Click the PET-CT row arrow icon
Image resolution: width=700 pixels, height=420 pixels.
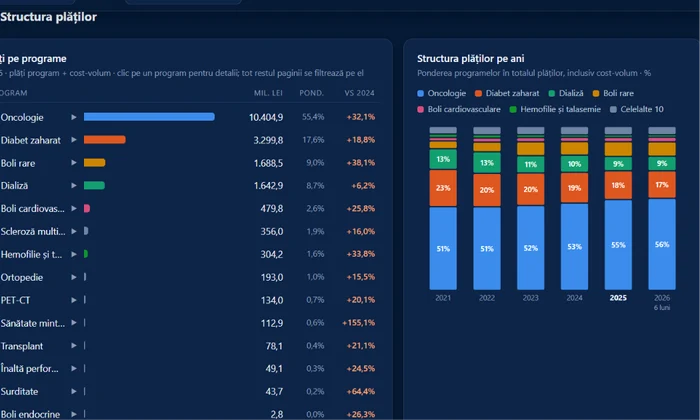[74, 300]
